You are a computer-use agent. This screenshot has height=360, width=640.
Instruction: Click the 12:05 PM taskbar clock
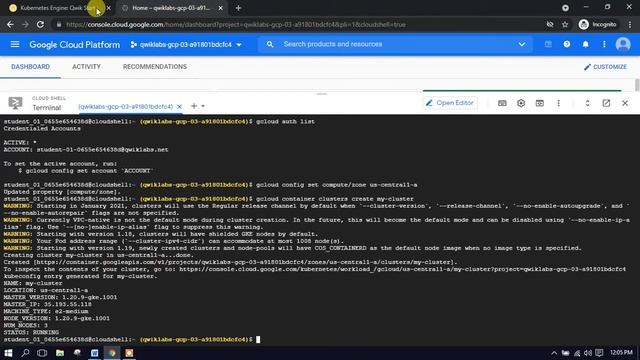click(621, 352)
